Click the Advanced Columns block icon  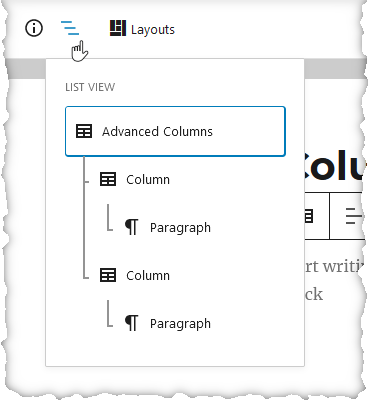pyautogui.click(x=84, y=131)
